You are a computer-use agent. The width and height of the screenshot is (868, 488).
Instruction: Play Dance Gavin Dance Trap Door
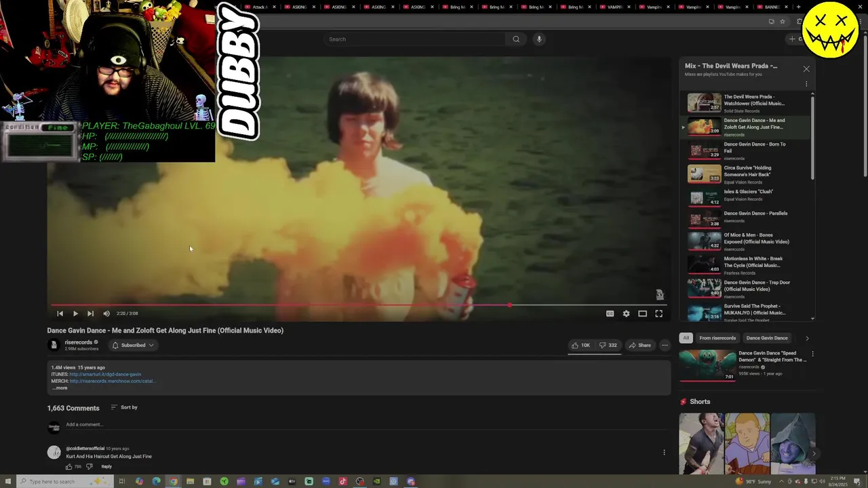(746, 289)
